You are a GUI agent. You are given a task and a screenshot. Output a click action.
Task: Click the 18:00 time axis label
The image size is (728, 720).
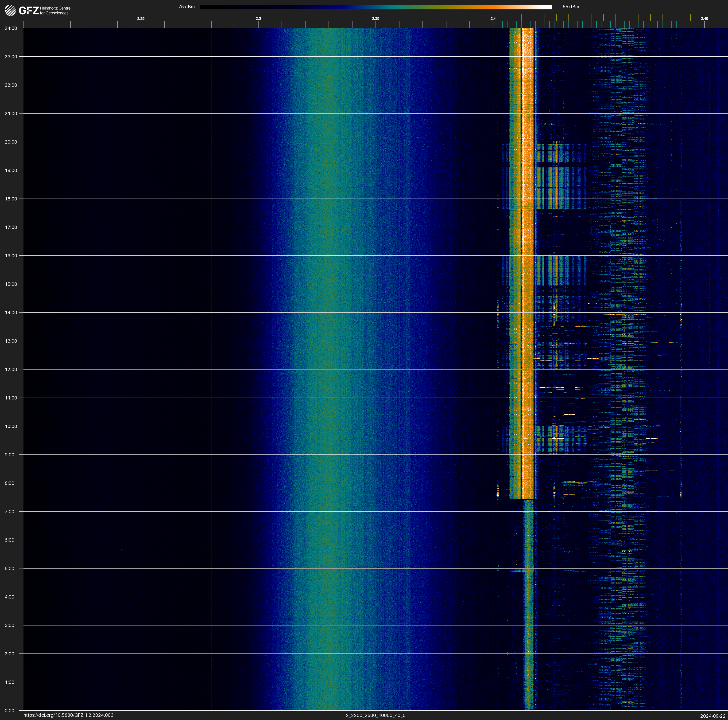click(x=11, y=199)
